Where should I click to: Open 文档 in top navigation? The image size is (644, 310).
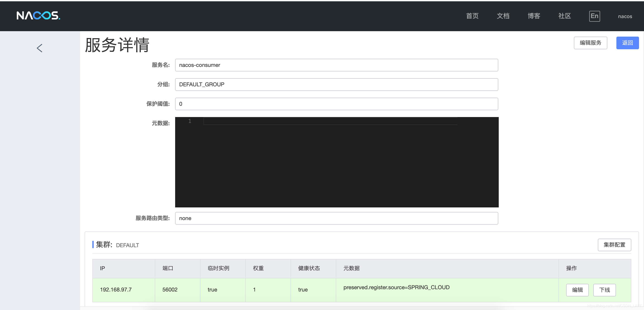(503, 16)
